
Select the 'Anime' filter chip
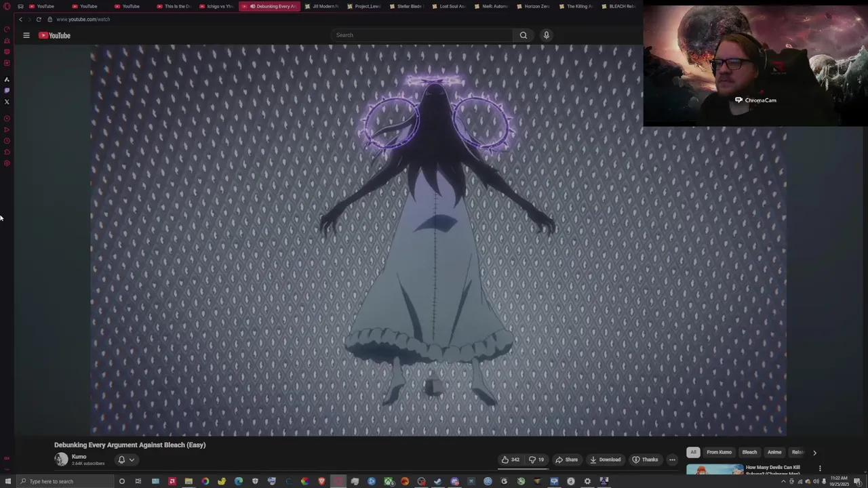click(774, 452)
